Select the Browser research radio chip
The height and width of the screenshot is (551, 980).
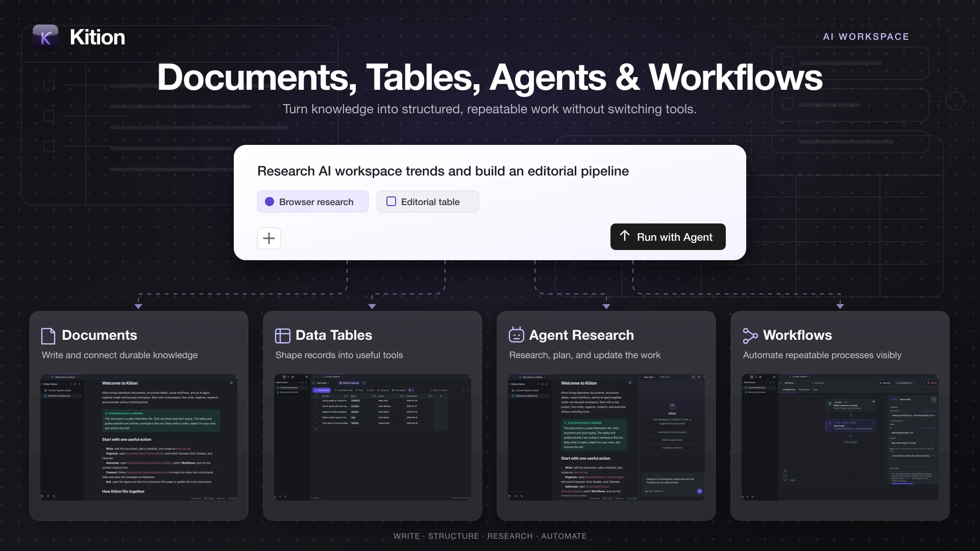313,202
